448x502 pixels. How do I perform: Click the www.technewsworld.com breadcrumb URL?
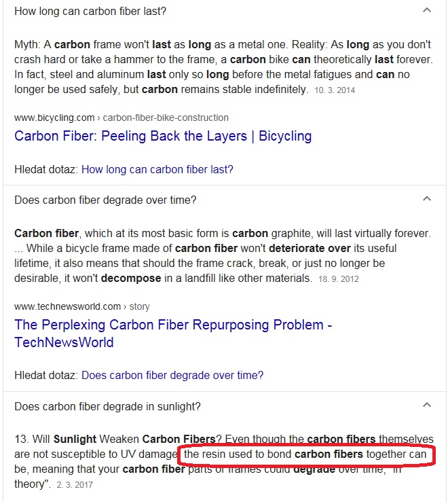click(x=67, y=306)
